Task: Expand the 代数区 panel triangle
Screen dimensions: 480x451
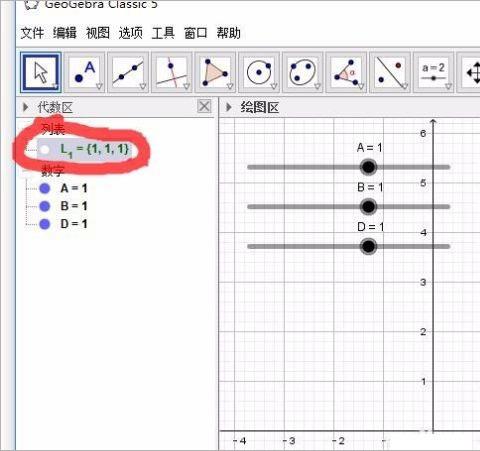Action: [x=25, y=107]
